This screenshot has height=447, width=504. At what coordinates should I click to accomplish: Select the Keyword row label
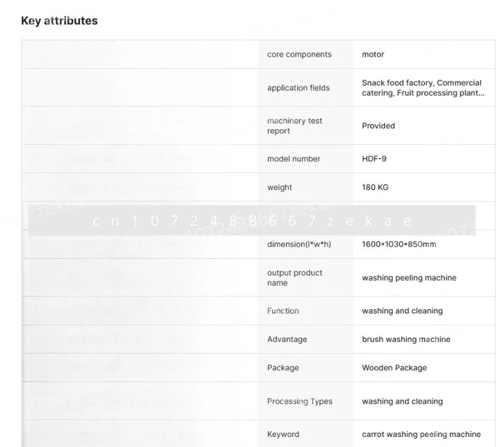pos(283,434)
